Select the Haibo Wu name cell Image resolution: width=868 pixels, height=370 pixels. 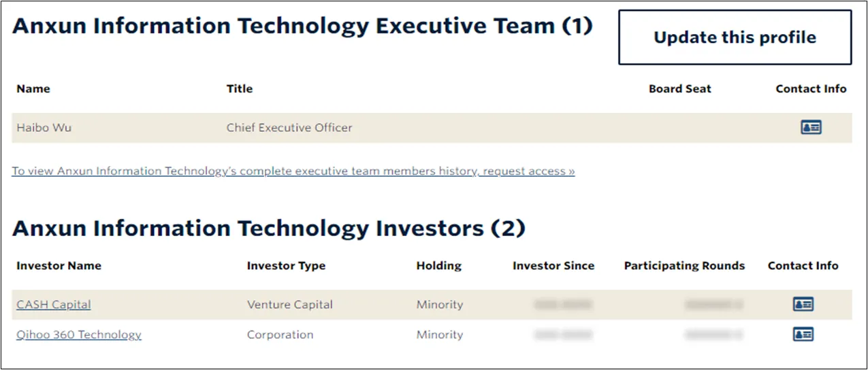coord(44,127)
